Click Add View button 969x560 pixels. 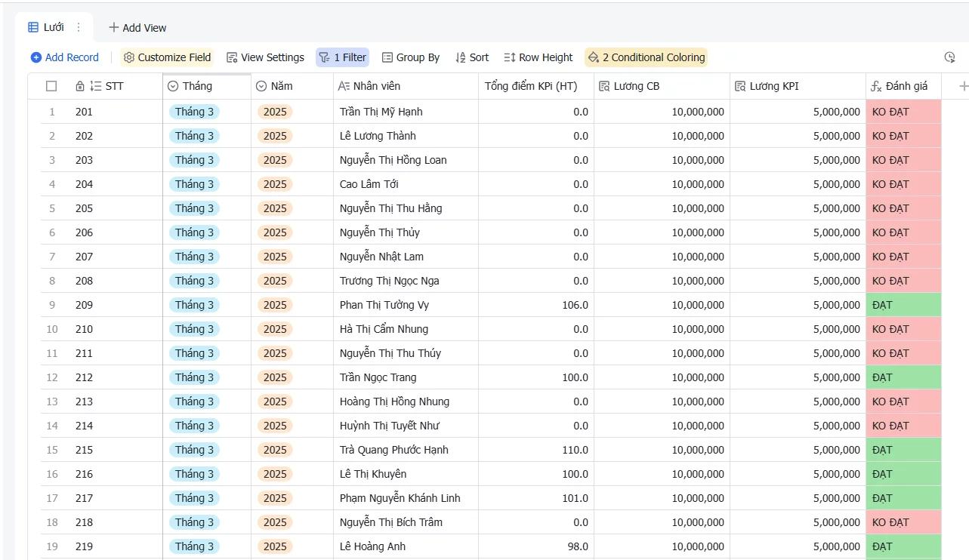pos(137,27)
